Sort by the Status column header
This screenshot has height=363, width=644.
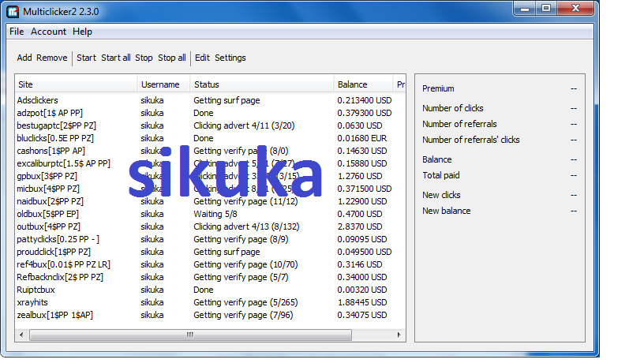coord(262,84)
